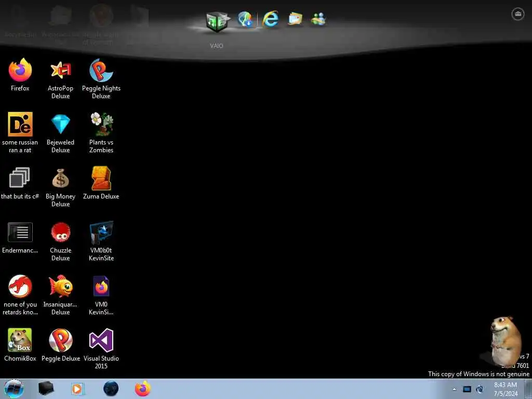Launch the Messenger people icon in the dock
This screenshot has width=532, height=399.
tap(318, 19)
